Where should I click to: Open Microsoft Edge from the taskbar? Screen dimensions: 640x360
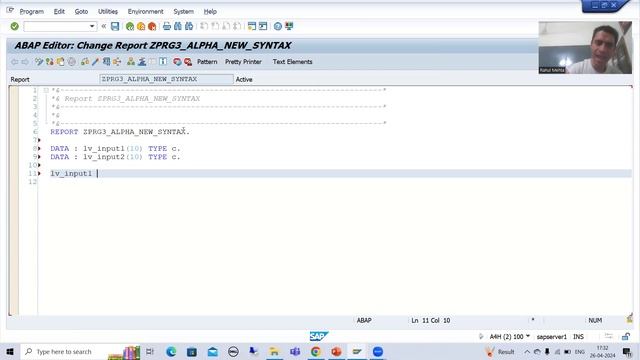(171, 351)
